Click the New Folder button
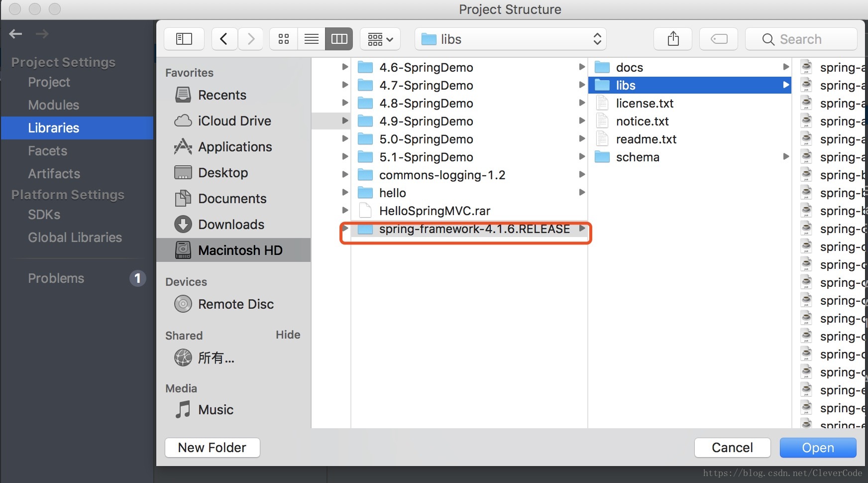868x483 pixels. pyautogui.click(x=213, y=448)
